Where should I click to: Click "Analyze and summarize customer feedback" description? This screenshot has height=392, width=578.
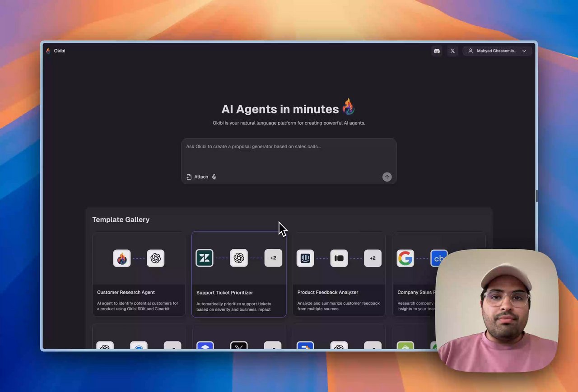[x=339, y=306]
